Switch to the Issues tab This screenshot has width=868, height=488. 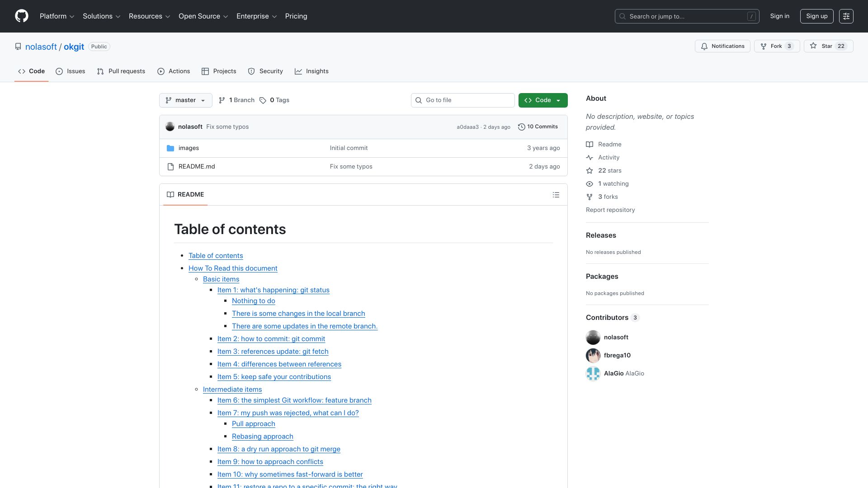[71, 71]
